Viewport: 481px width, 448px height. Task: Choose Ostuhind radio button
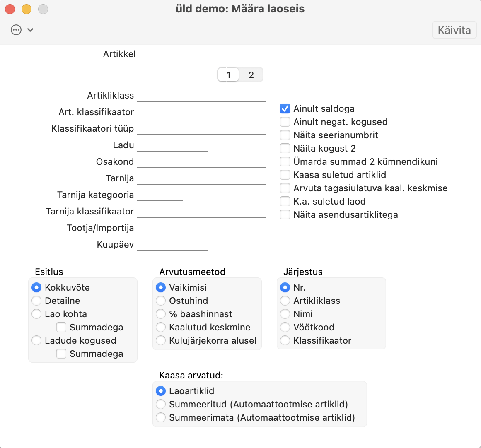[x=161, y=301]
